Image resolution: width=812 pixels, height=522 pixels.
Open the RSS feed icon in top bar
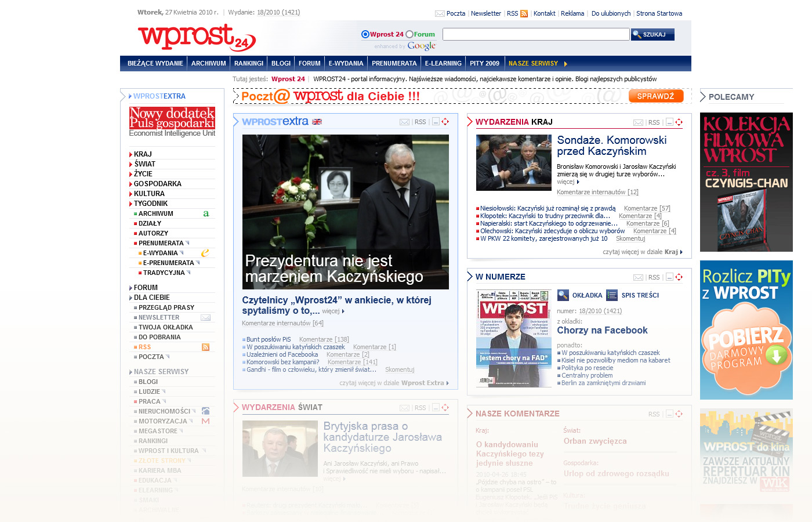(x=524, y=13)
